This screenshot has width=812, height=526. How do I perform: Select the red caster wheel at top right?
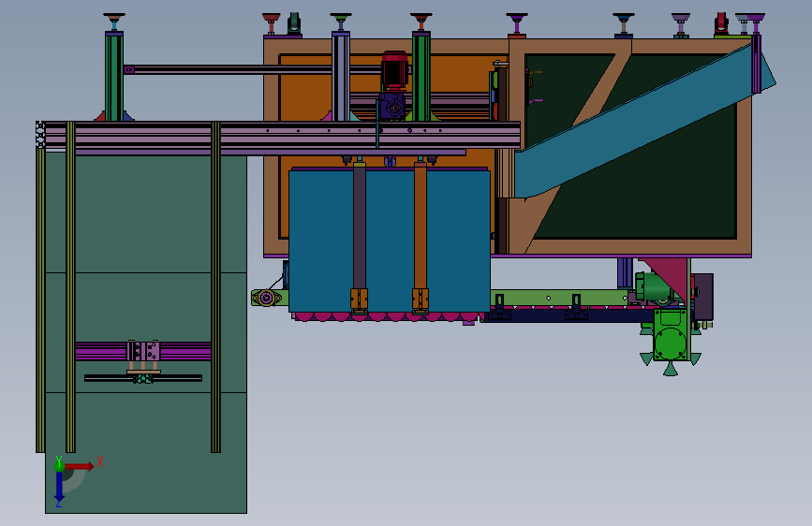[721, 23]
